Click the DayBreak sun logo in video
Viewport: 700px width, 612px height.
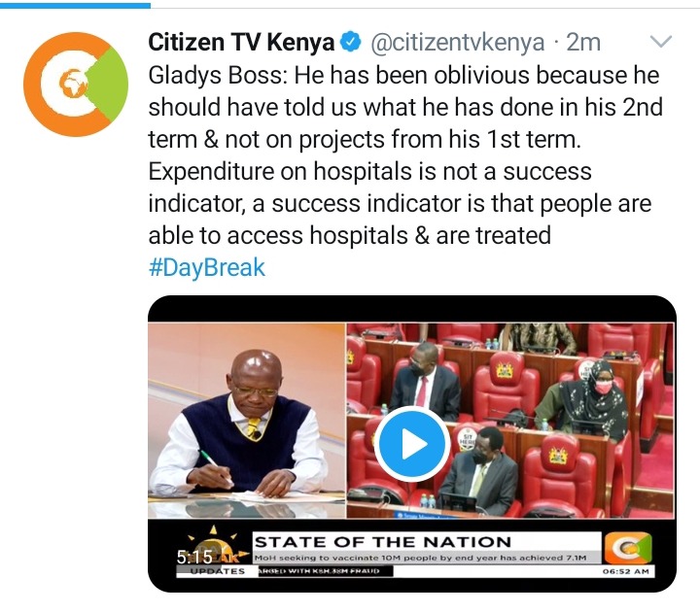(213, 546)
